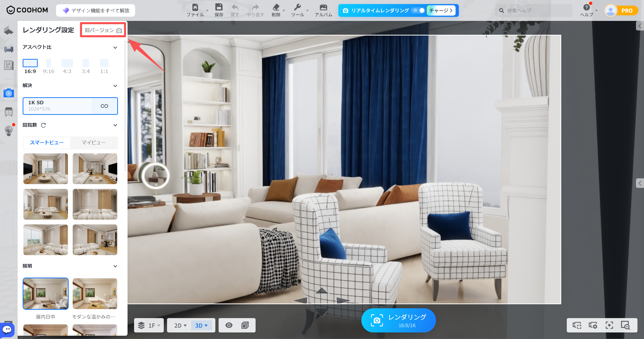
Task: Click the 旧バージョン old version button
Action: coord(103,30)
